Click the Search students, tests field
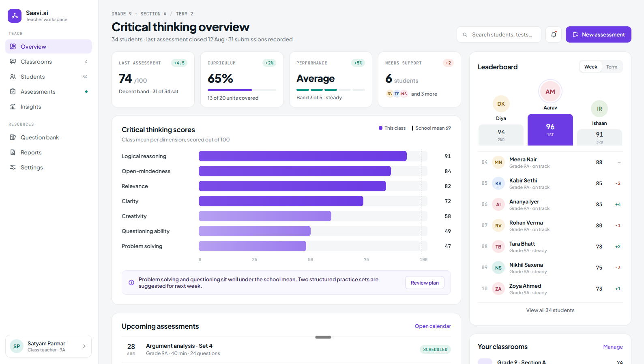 click(x=499, y=34)
